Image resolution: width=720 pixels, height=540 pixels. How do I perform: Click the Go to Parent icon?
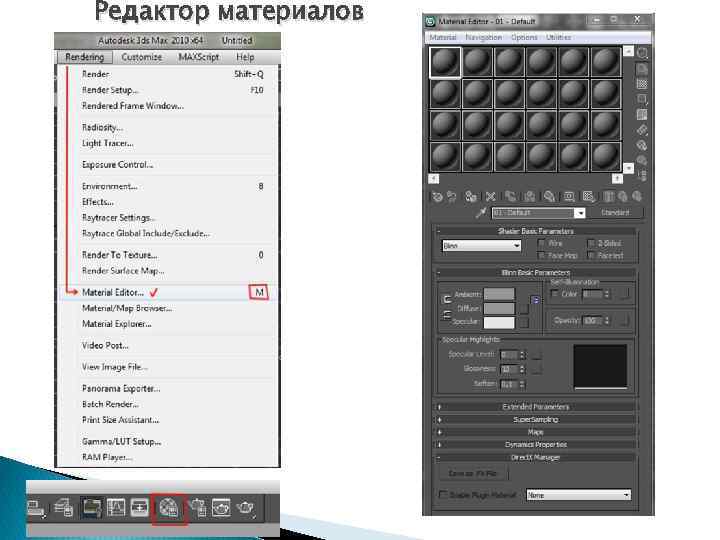point(623,197)
